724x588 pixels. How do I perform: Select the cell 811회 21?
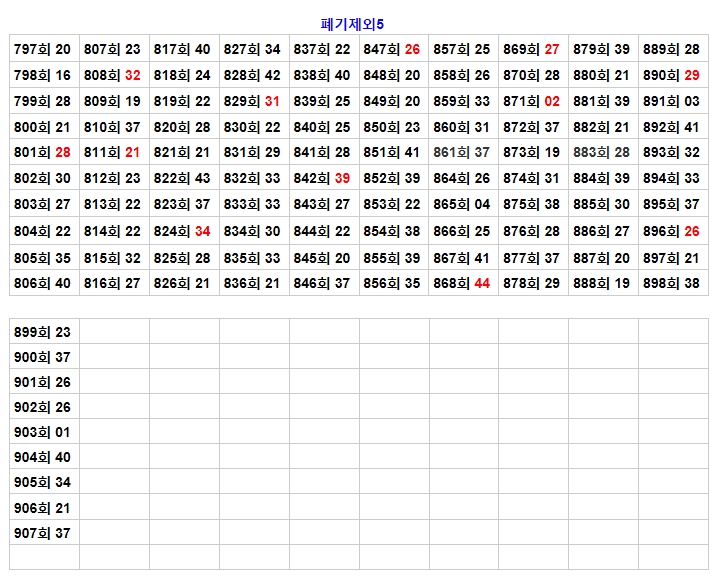pyautogui.click(x=112, y=152)
